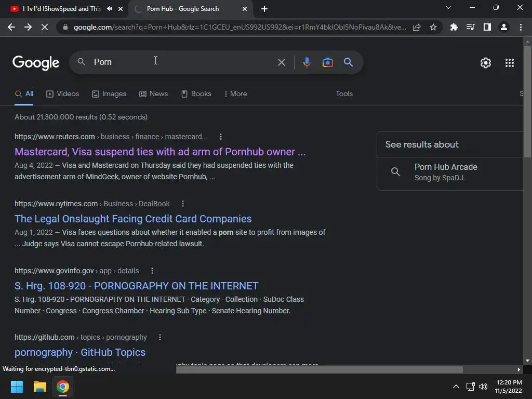Go back with the browser back arrow
Image resolution: width=532 pixels, height=399 pixels.
11,27
